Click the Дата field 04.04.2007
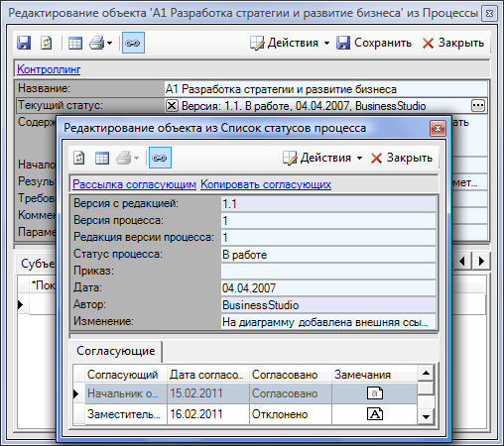The height and width of the screenshot is (446, 504). (328, 288)
